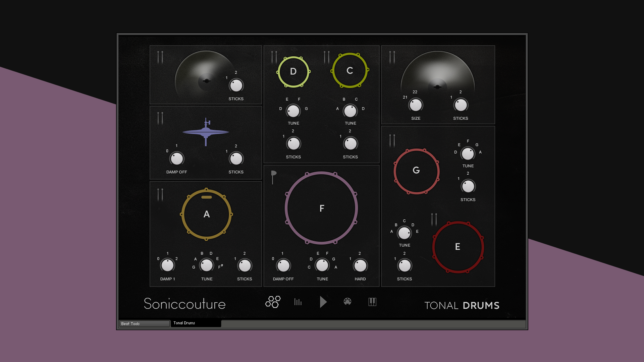The width and height of the screenshot is (644, 362).
Task: Switch to the Beat Tools tab
Action: (144, 324)
